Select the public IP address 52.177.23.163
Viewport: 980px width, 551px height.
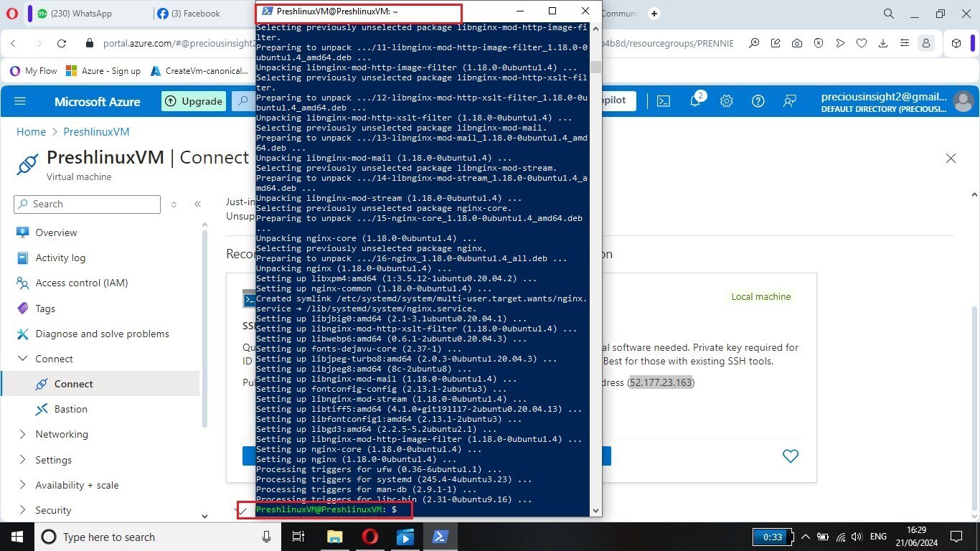pyautogui.click(x=661, y=382)
